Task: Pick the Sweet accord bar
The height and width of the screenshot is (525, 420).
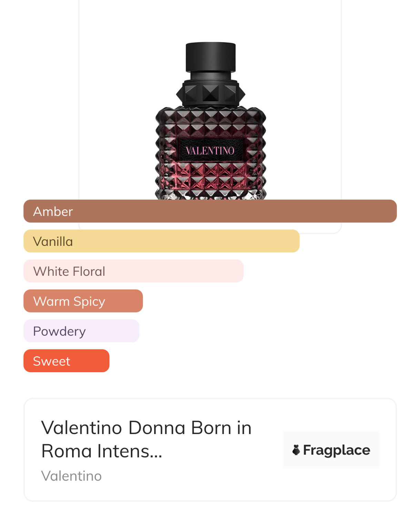Action: point(67,361)
